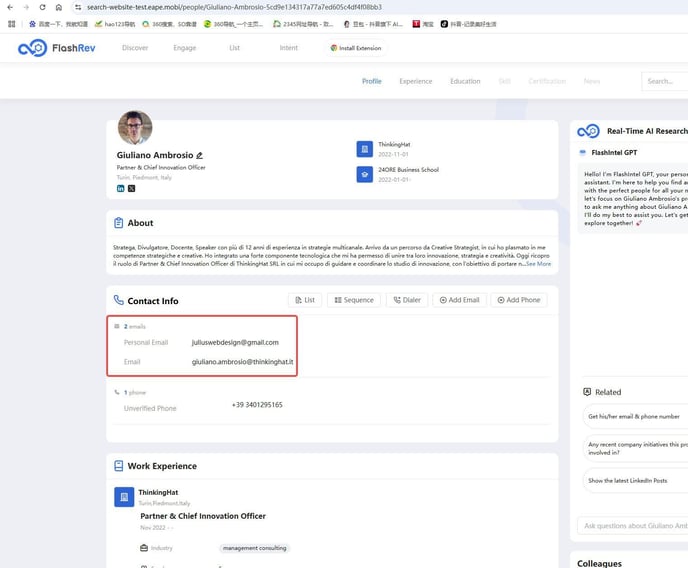688x568 pixels.
Task: Click 24ORE Business School text link
Action: (408, 170)
